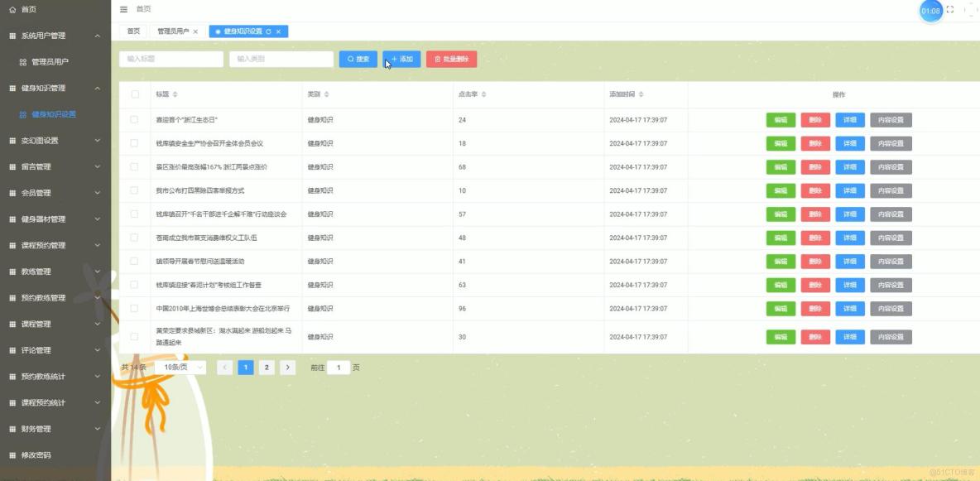The image size is (980, 481).
Task: Click the refresh icon on 健身知识设置 tab
Action: 267,31
